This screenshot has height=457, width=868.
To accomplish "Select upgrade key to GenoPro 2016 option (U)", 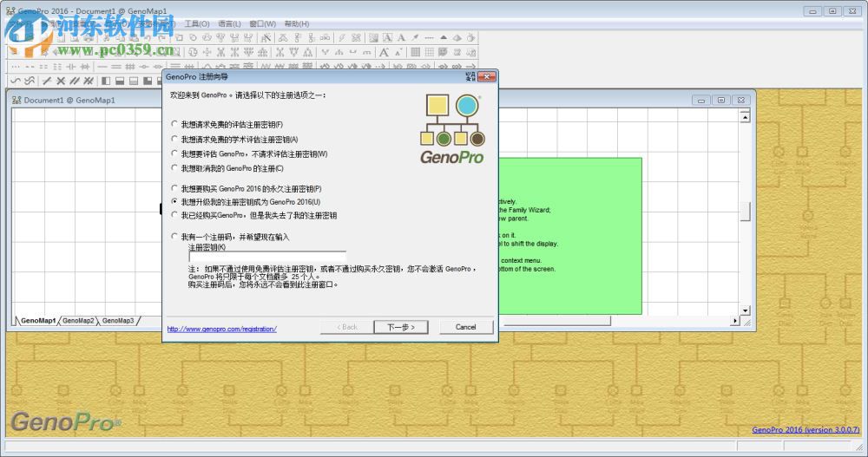I will 174,202.
